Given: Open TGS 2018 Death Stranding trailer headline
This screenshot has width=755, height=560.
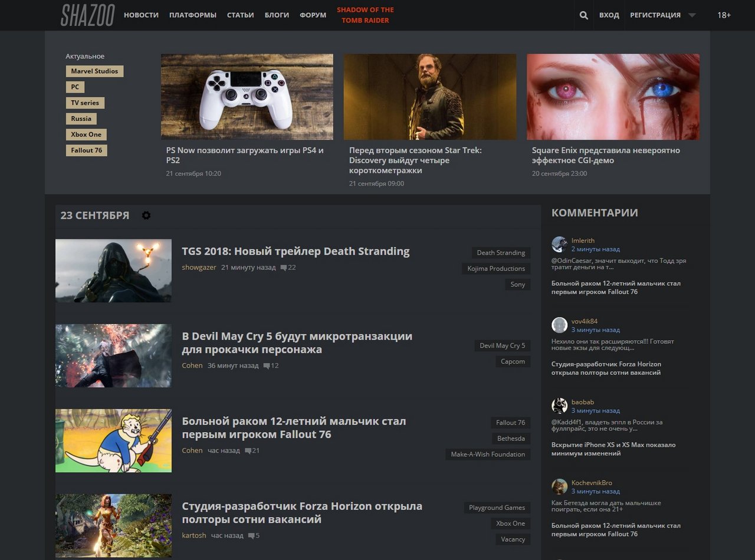Looking at the screenshot, I should tap(296, 251).
